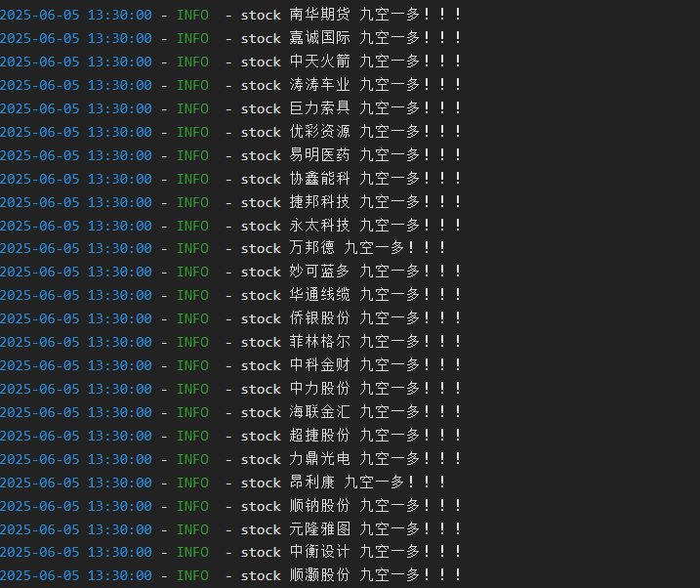Viewport: 700px width, 588px height.
Task: Click the stock name 力鼎光电
Action: point(319,459)
